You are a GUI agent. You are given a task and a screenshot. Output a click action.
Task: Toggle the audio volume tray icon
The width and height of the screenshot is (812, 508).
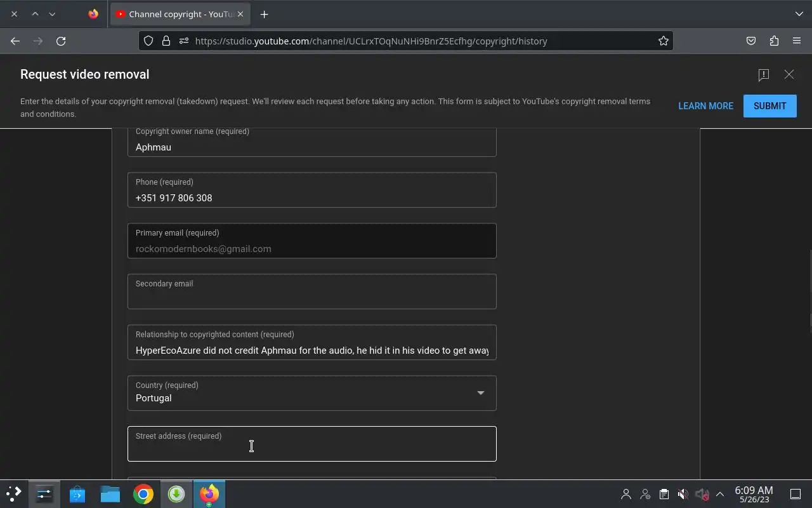point(683,494)
